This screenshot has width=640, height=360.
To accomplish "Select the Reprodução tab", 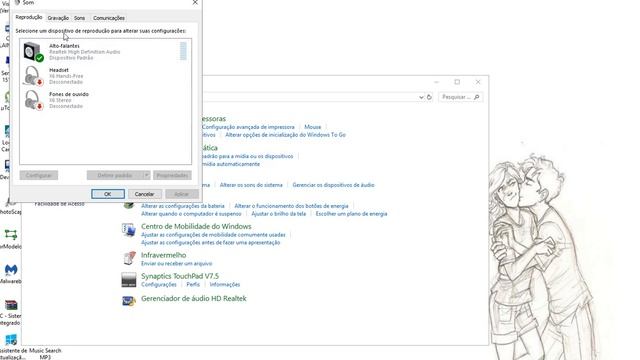I will click(29, 17).
